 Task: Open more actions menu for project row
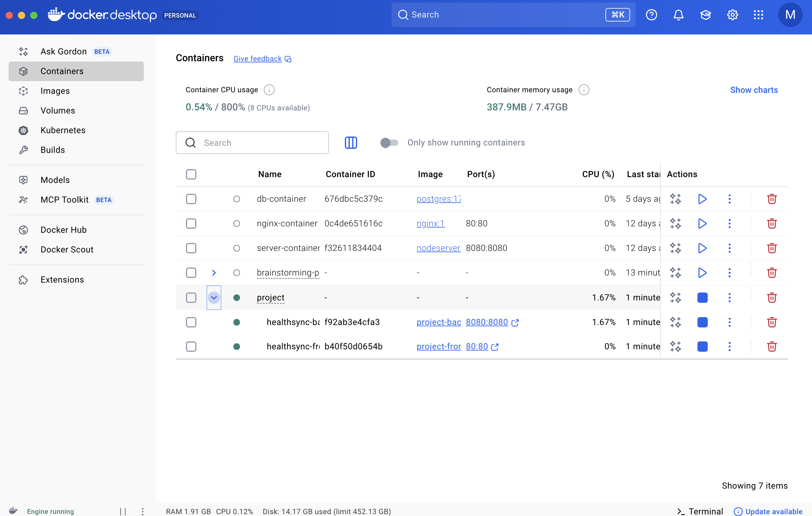(x=729, y=297)
